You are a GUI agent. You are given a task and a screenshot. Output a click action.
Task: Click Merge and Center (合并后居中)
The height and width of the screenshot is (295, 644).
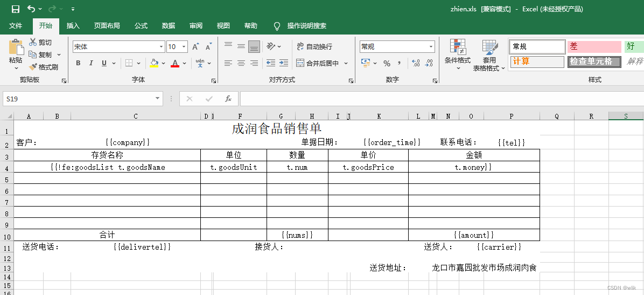coord(318,63)
